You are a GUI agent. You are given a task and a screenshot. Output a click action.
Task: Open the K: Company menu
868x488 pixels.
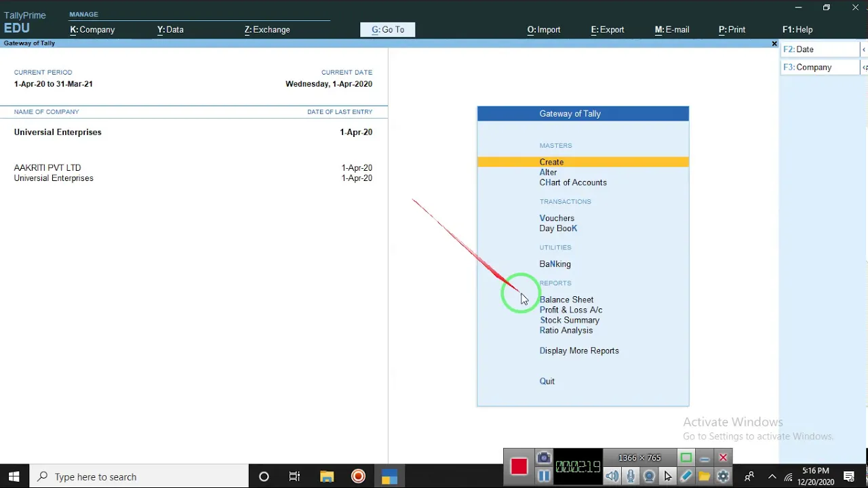(92, 29)
